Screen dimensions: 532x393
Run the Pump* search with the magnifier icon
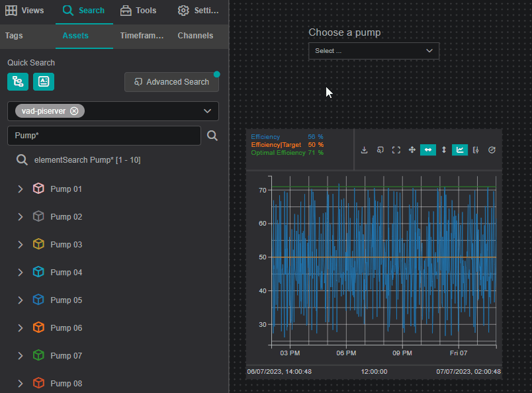click(212, 136)
